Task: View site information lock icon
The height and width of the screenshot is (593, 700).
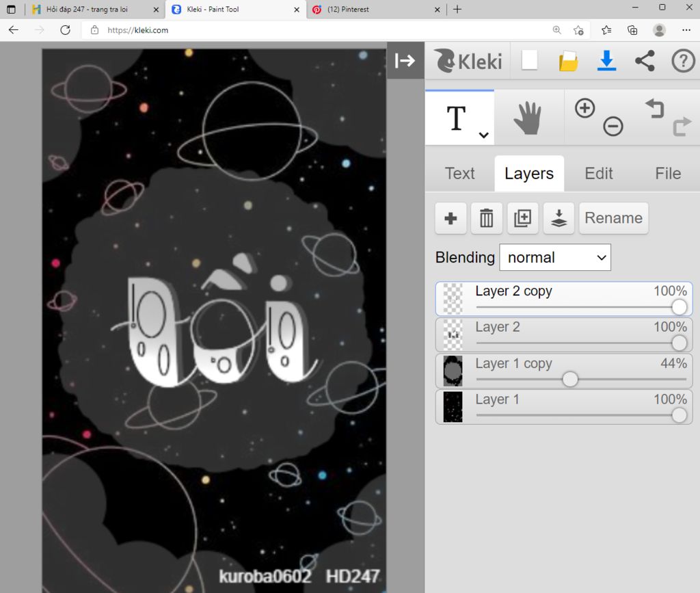Action: [x=94, y=30]
